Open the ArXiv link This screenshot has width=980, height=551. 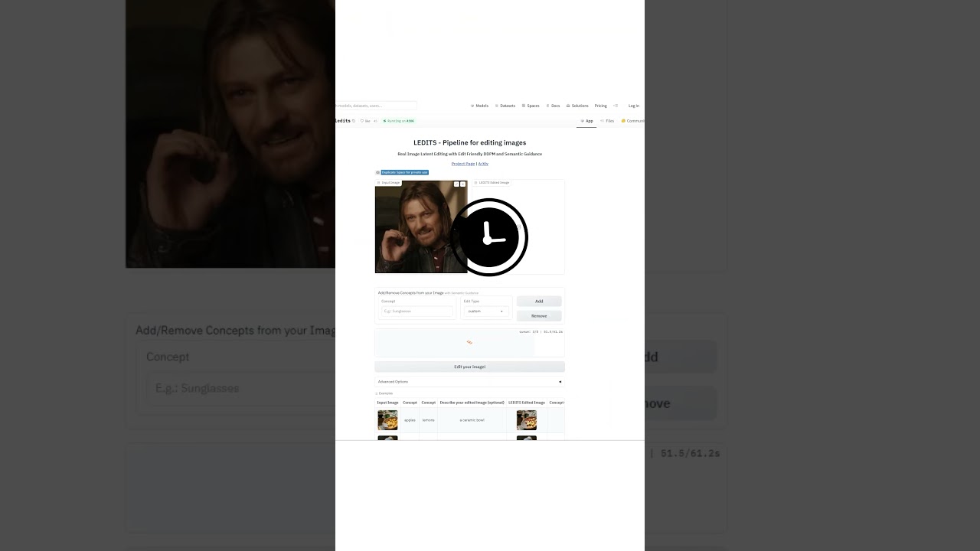pyautogui.click(x=483, y=164)
